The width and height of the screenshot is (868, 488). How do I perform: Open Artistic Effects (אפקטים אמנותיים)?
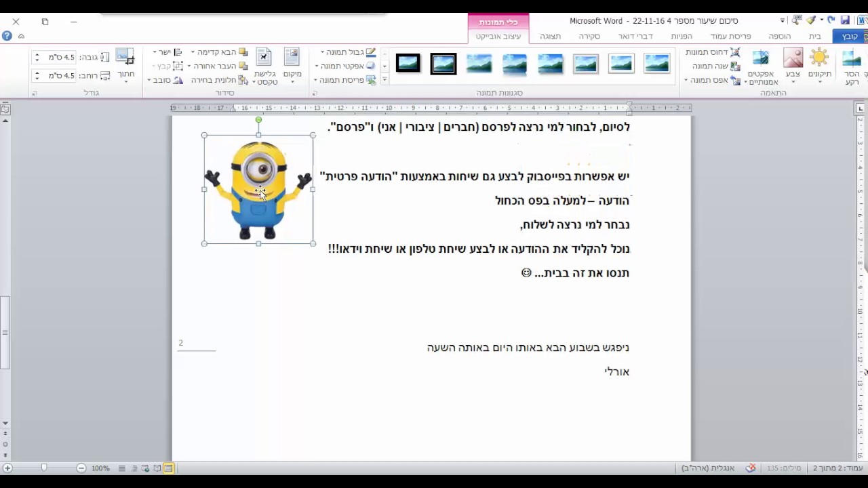pos(759,66)
